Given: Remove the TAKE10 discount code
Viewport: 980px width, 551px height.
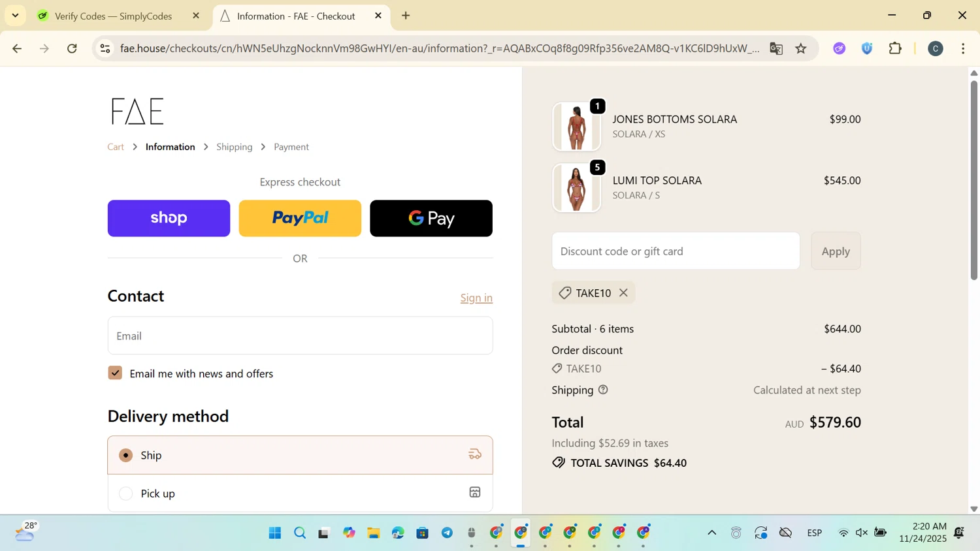Looking at the screenshot, I should pos(623,292).
